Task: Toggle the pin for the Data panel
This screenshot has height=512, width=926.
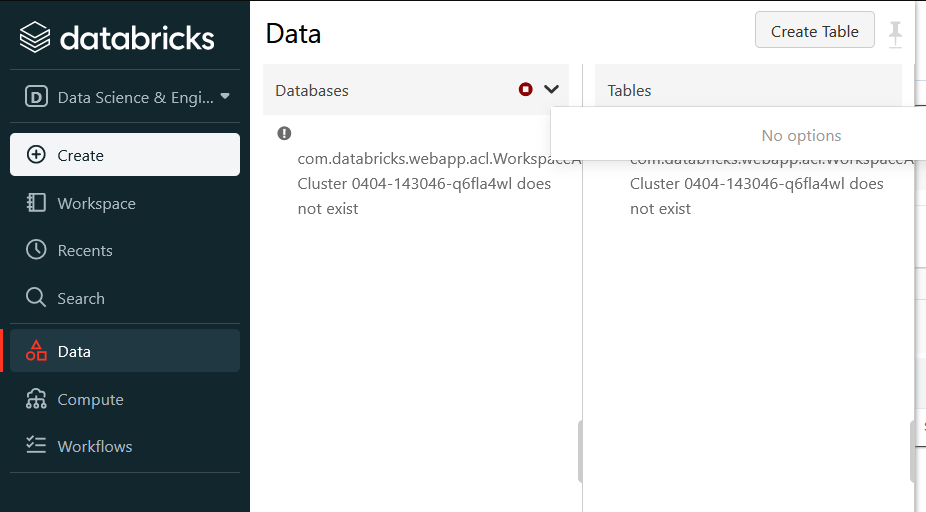Action: (895, 33)
